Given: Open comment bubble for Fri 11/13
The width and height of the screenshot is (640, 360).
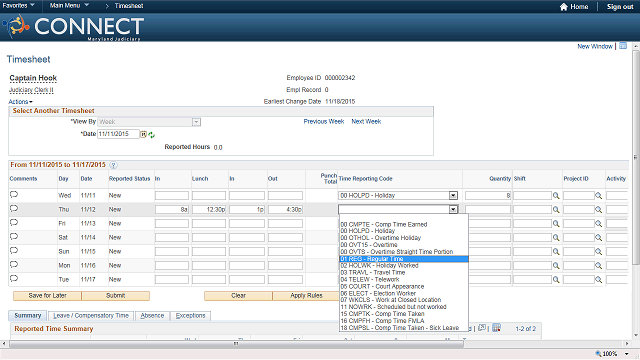Looking at the screenshot, I should click(14, 223).
